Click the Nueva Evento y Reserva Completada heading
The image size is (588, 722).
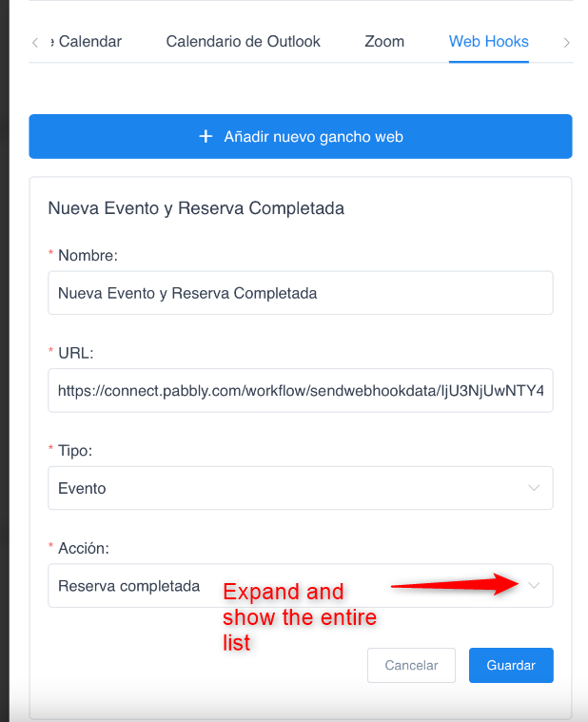click(196, 208)
